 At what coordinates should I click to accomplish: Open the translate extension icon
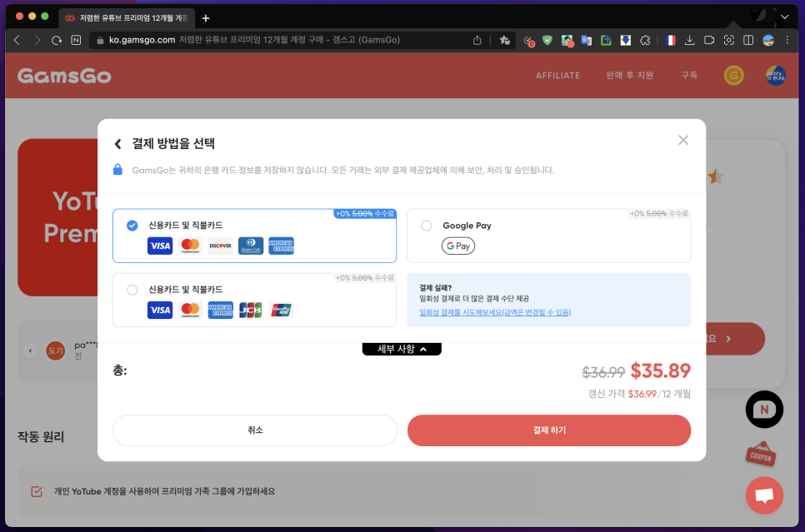coord(587,40)
